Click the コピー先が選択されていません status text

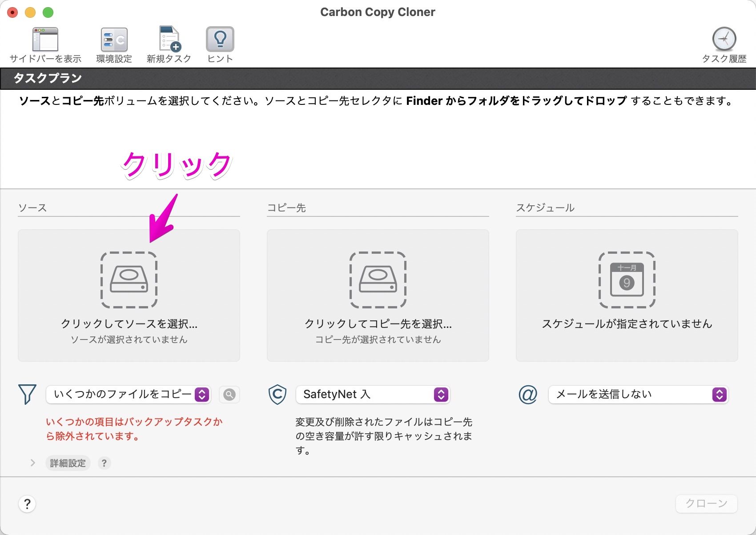point(378,339)
